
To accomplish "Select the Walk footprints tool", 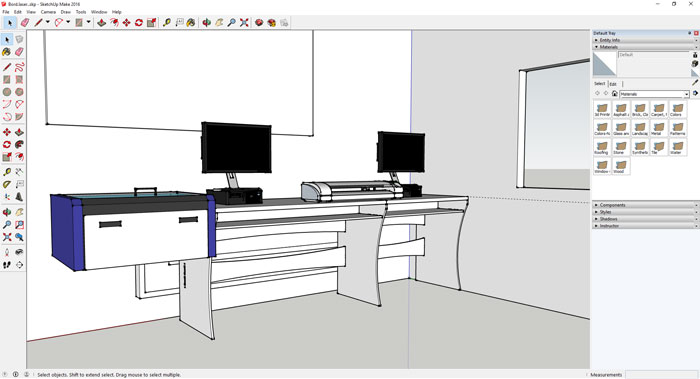I will click(7, 265).
